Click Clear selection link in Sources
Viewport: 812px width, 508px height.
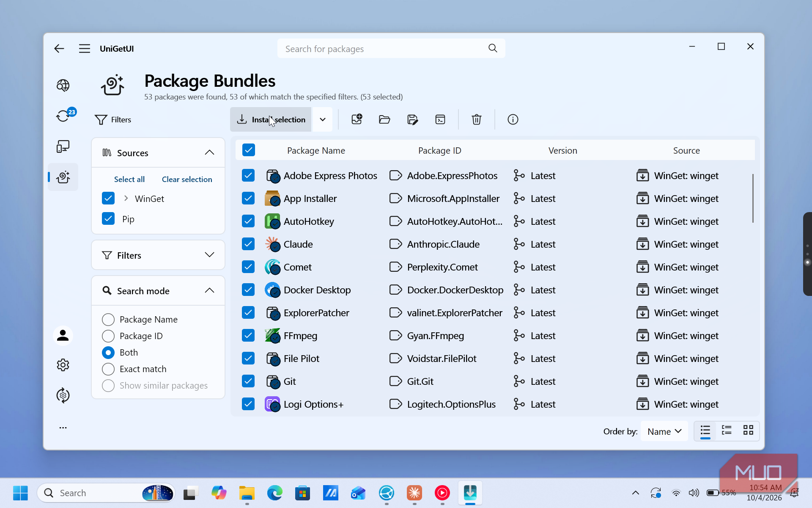point(187,179)
